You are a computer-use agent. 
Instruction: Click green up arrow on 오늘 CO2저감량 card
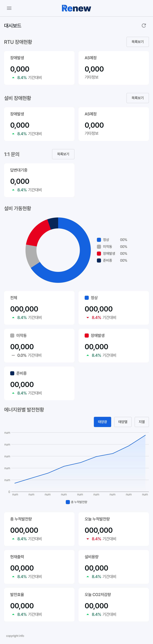point(88,614)
